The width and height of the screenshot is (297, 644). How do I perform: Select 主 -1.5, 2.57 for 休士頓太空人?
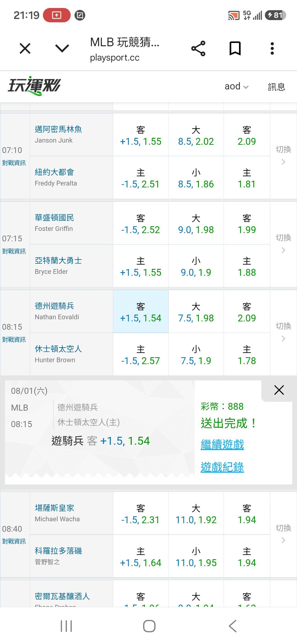[141, 354]
